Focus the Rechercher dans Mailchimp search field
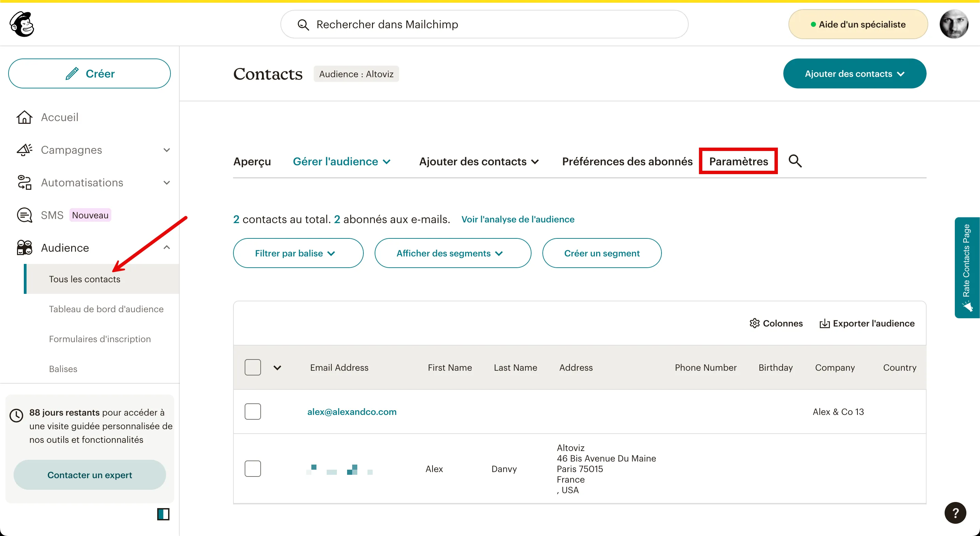 click(x=484, y=24)
